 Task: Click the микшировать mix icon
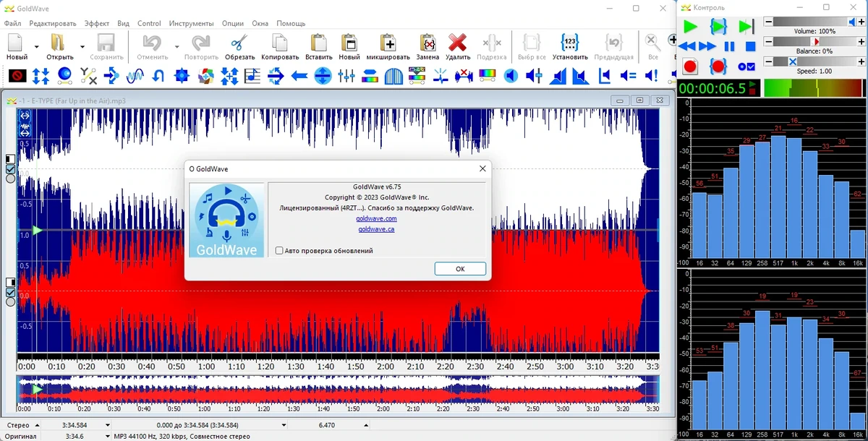tap(388, 43)
